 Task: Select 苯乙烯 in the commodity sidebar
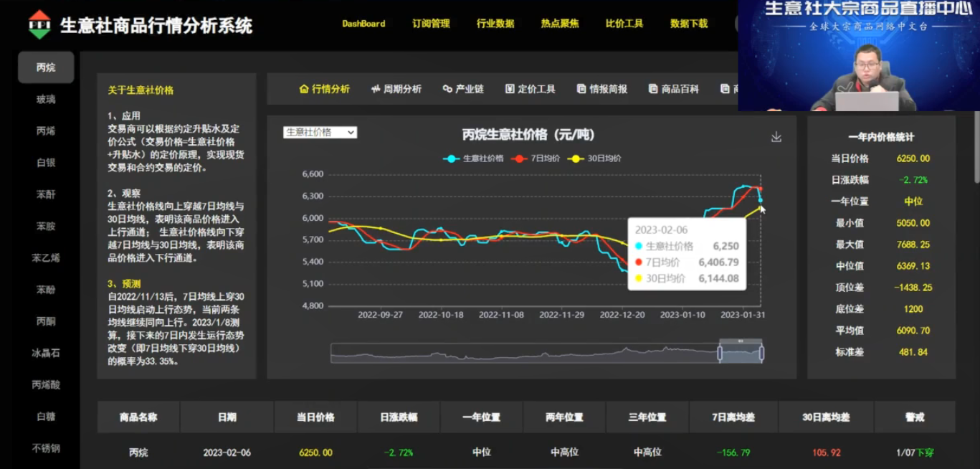click(x=46, y=258)
